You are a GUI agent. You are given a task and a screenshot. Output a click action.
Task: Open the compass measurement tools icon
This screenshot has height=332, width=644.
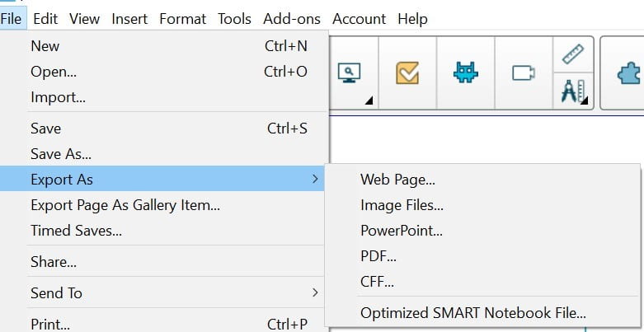click(572, 90)
